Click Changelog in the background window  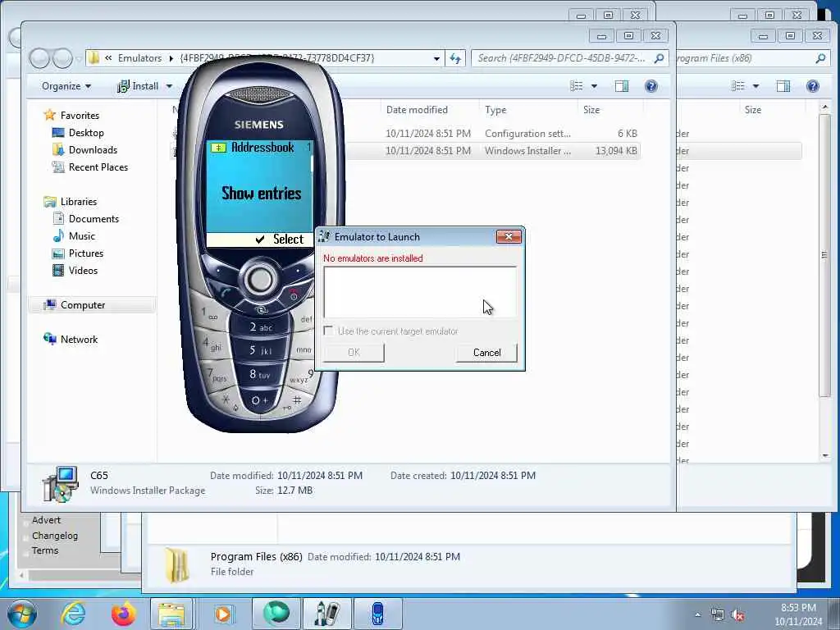[x=55, y=535]
